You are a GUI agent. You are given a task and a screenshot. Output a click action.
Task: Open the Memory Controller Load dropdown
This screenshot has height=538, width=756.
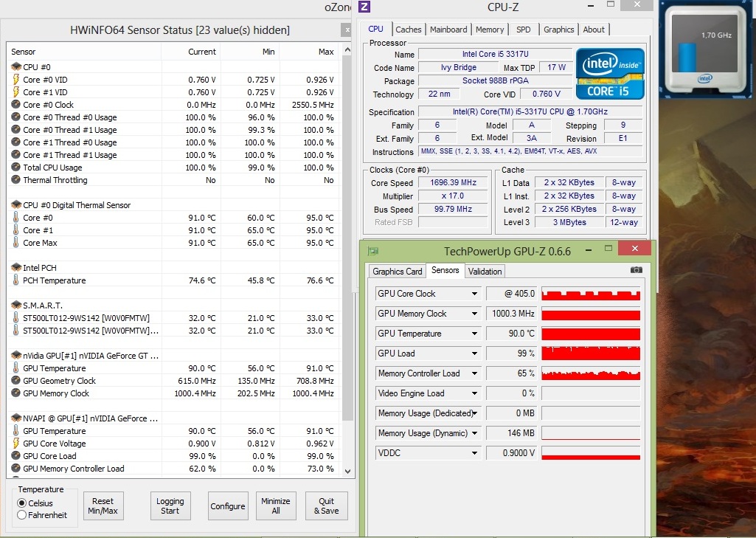474,373
